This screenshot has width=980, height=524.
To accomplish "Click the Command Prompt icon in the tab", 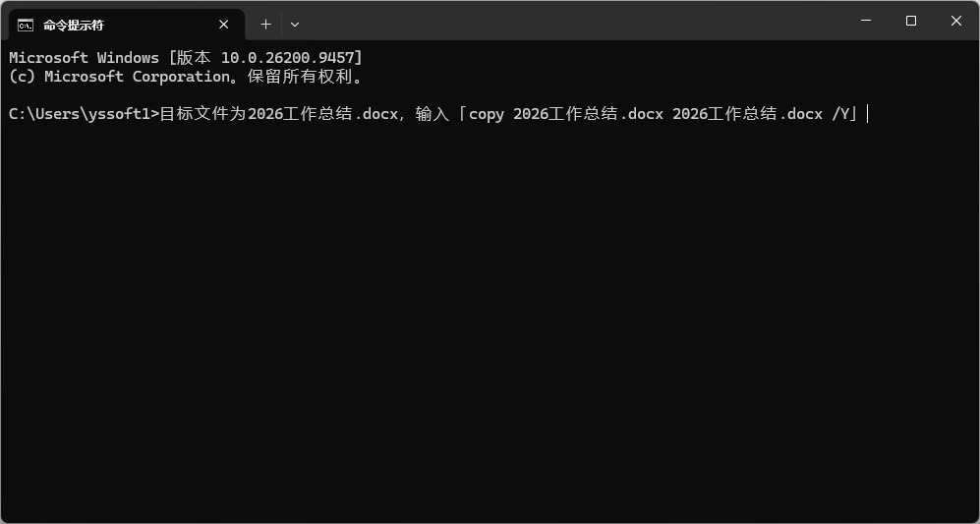I will (26, 25).
